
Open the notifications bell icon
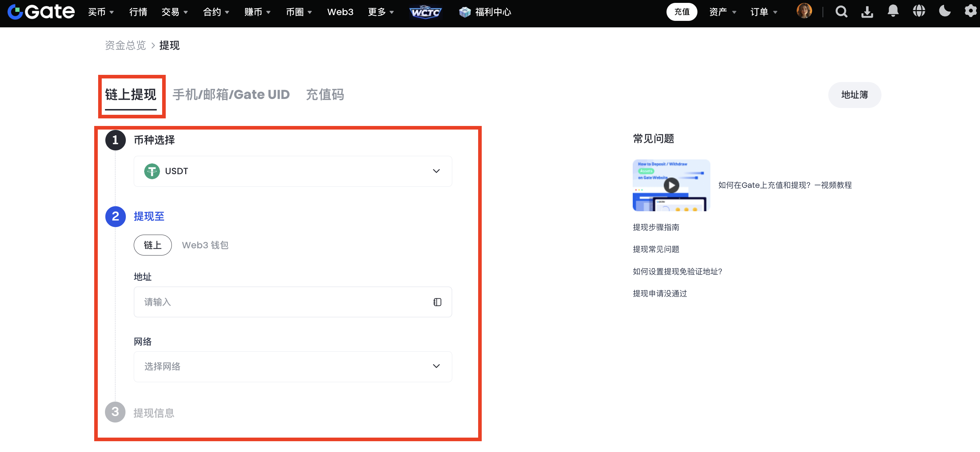893,11
